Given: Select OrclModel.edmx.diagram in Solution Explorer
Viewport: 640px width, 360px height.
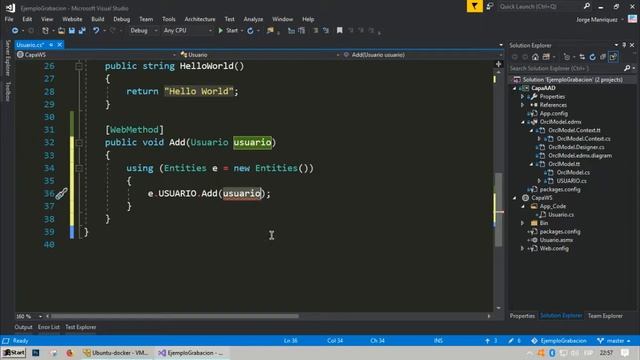Looking at the screenshot, I should coord(580,156).
